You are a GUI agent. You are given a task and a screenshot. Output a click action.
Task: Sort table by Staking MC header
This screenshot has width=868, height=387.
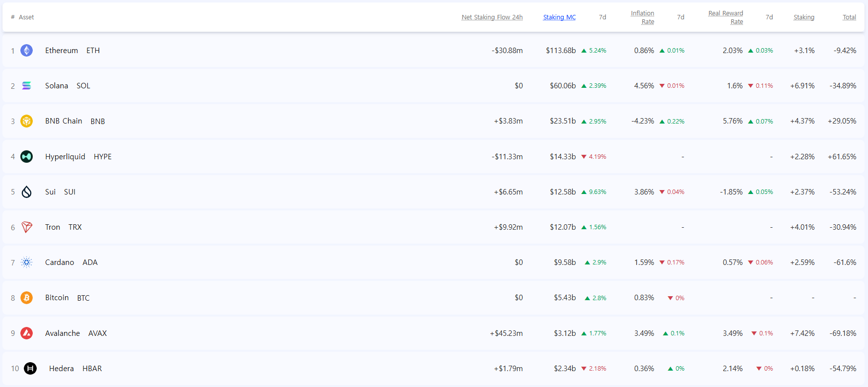(559, 17)
